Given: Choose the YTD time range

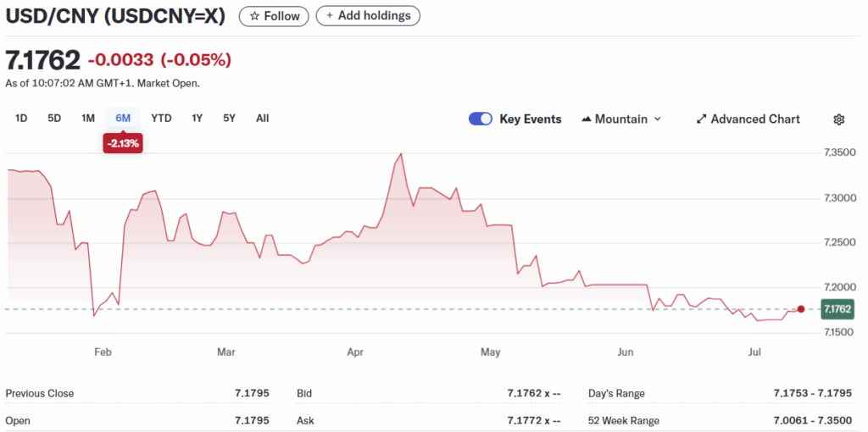Looking at the screenshot, I should click(x=162, y=118).
